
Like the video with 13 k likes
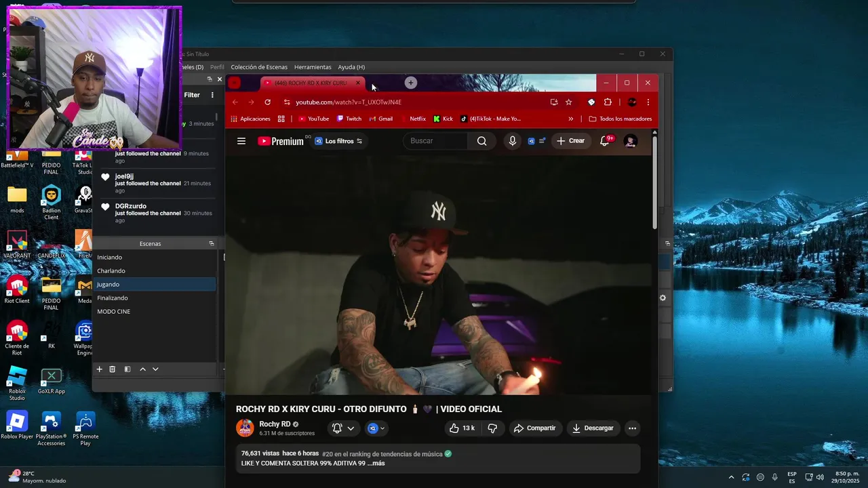pyautogui.click(x=462, y=428)
